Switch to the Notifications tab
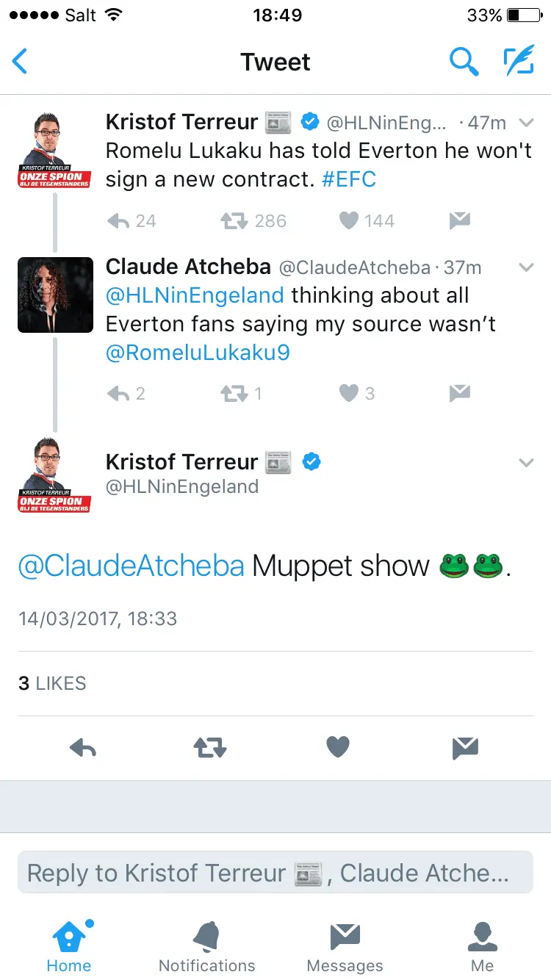Image resolution: width=551 pixels, height=980 pixels. coord(206,945)
